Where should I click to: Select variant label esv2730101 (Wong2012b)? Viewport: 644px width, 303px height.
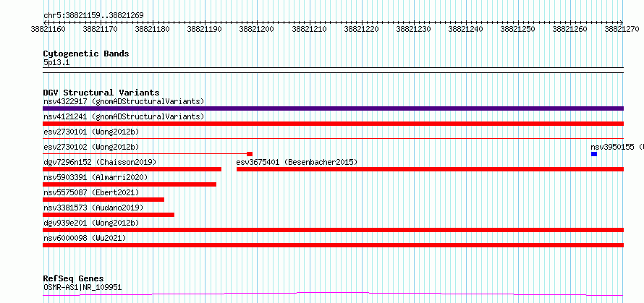coord(91,132)
